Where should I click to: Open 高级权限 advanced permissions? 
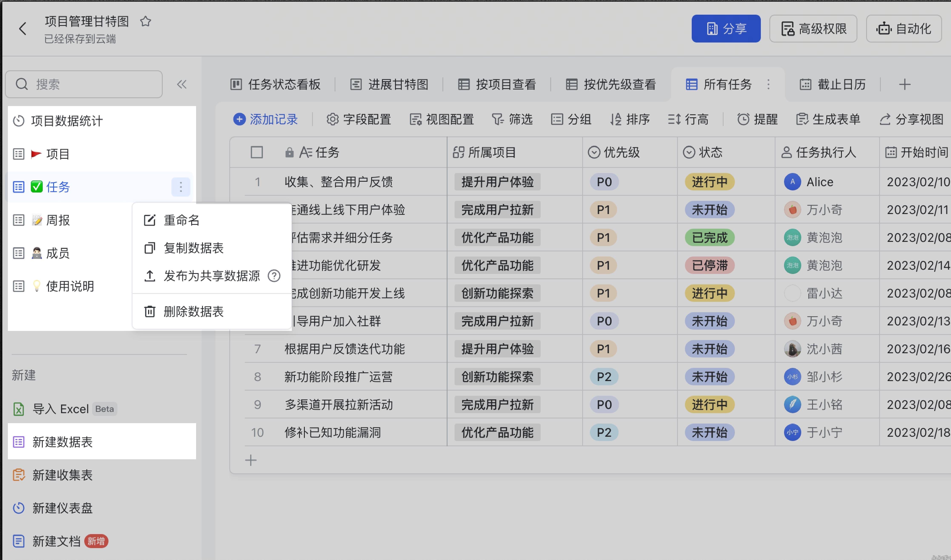coord(813,29)
